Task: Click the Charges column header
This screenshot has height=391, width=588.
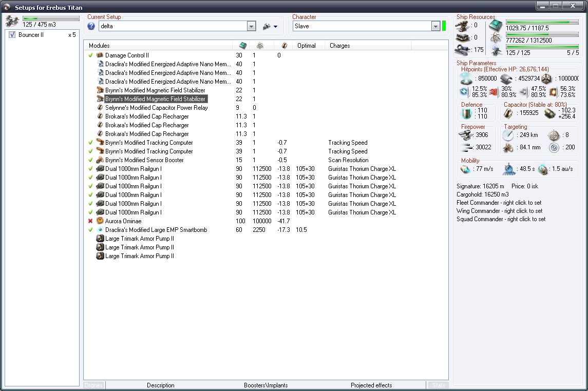Action: [x=368, y=45]
